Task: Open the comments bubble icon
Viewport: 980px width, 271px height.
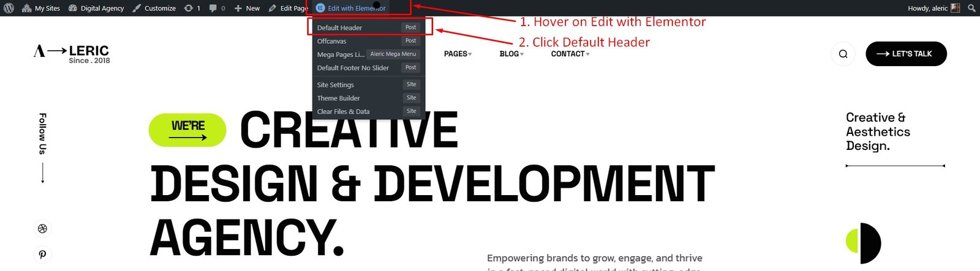Action: [x=217, y=8]
